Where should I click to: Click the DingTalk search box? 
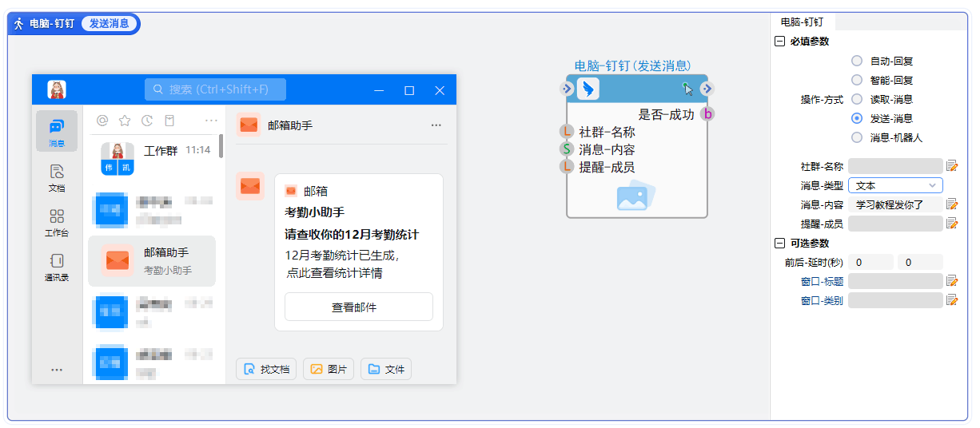coord(215,89)
